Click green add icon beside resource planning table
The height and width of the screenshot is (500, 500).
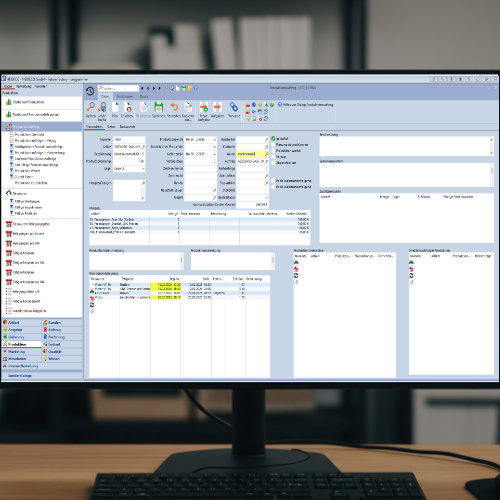[x=92, y=291]
